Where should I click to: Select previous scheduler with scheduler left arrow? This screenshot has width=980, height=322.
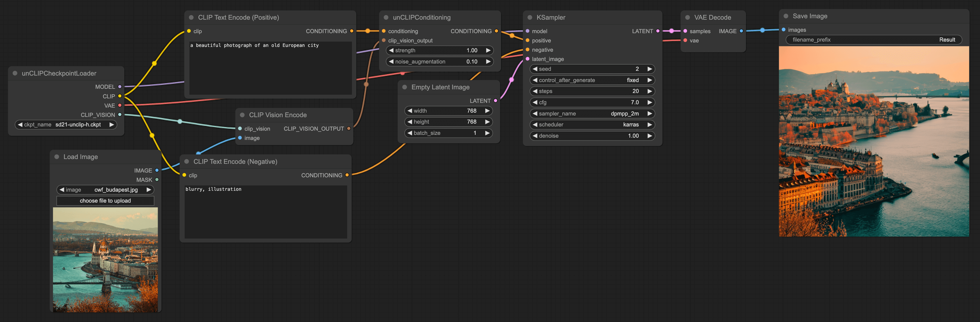click(x=535, y=124)
